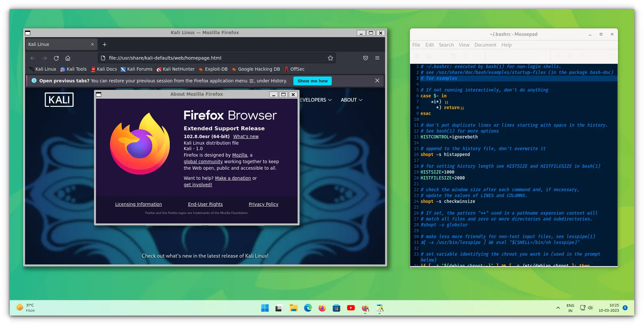Expand the DEVELOPERS menu on Kali page

point(316,100)
